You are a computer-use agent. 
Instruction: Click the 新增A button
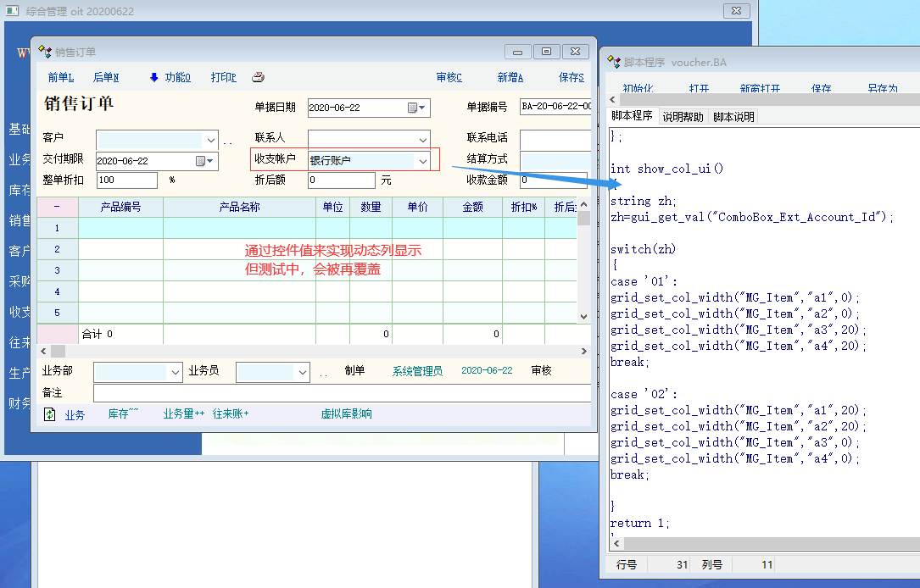point(510,77)
